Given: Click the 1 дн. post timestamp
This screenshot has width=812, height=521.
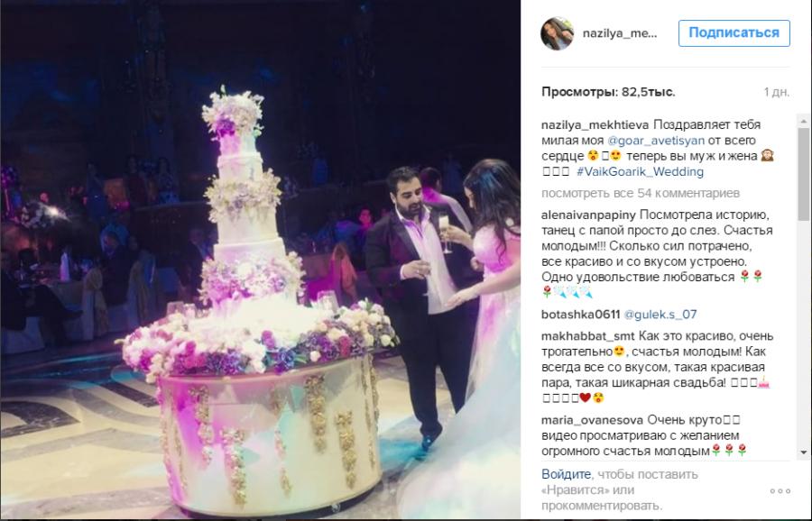Looking at the screenshot, I should [x=776, y=92].
